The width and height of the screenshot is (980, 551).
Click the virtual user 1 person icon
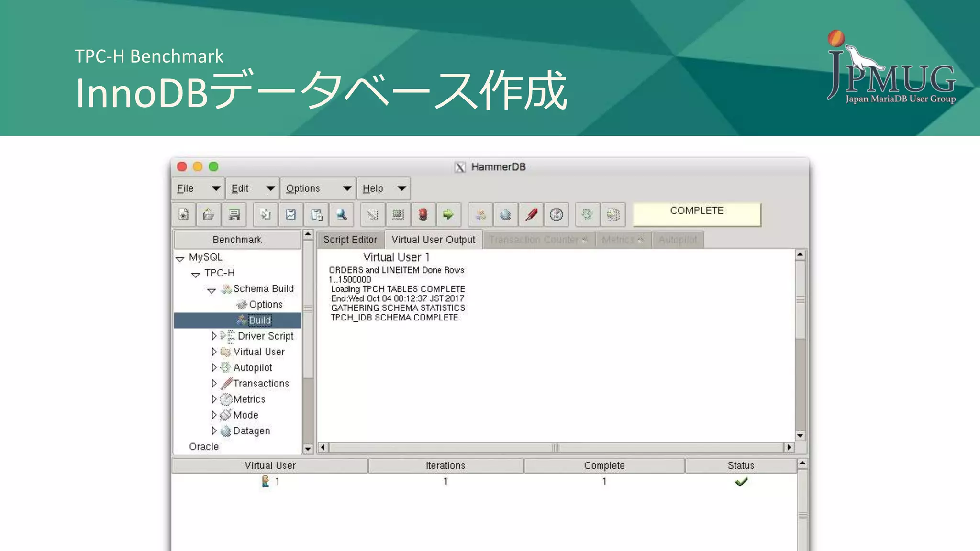click(266, 481)
